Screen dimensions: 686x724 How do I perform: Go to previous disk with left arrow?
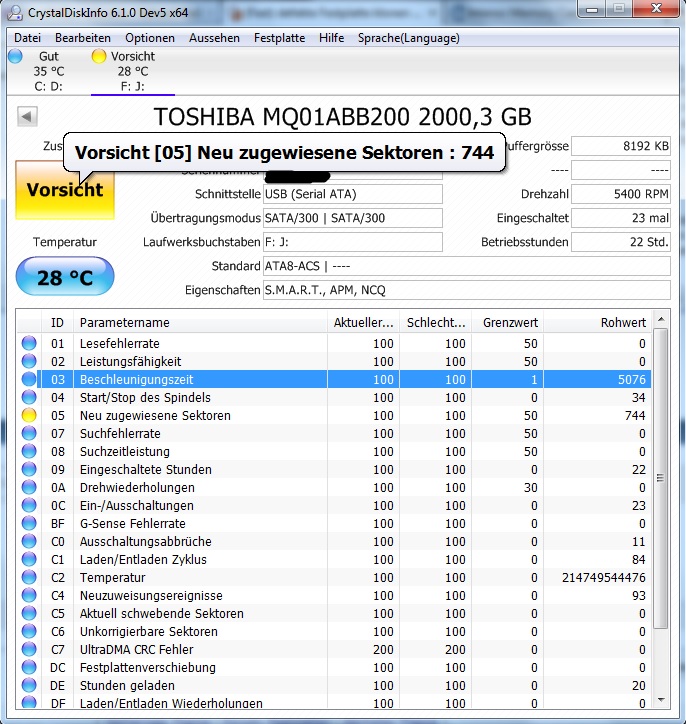[27, 116]
